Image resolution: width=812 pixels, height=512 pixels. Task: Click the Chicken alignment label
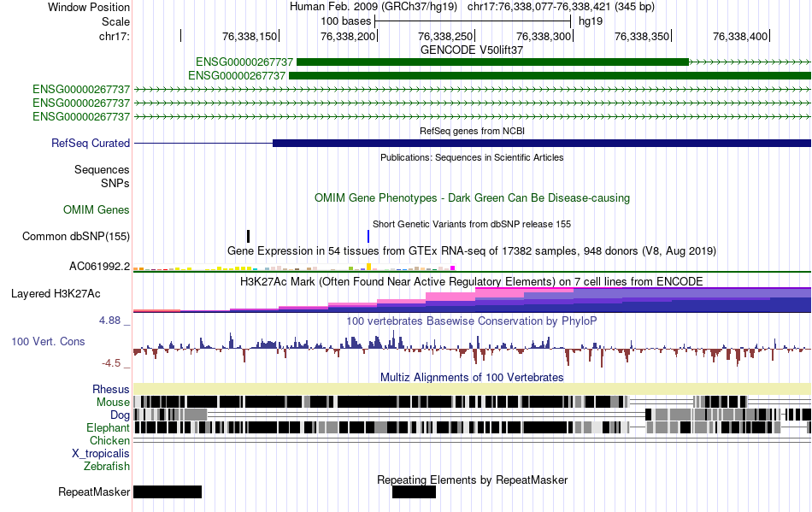pos(109,440)
